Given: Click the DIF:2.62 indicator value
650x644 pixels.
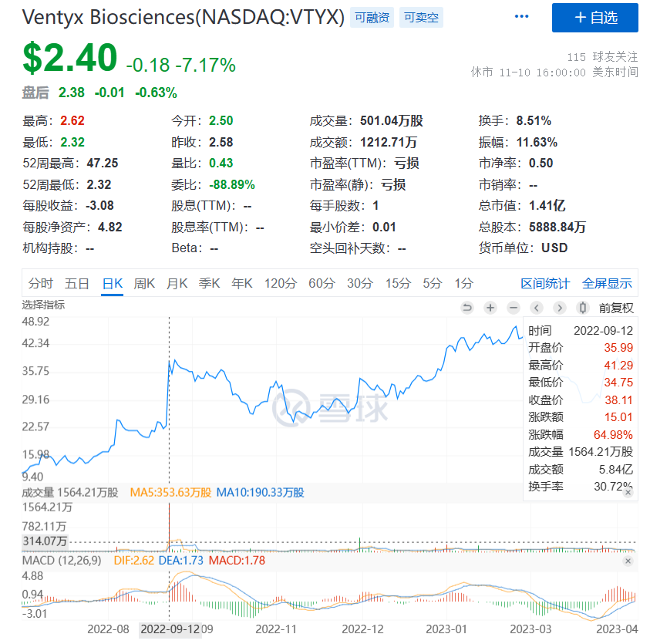Looking at the screenshot, I should pos(134,561).
